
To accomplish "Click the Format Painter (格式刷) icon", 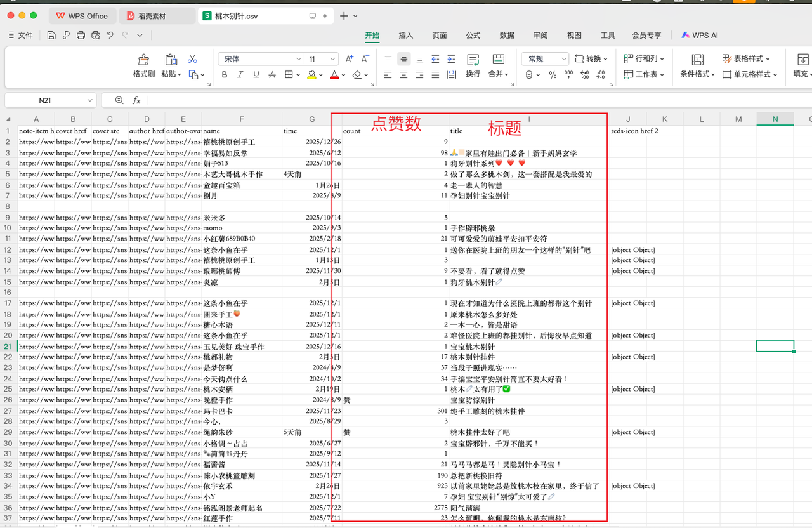I will (143, 60).
